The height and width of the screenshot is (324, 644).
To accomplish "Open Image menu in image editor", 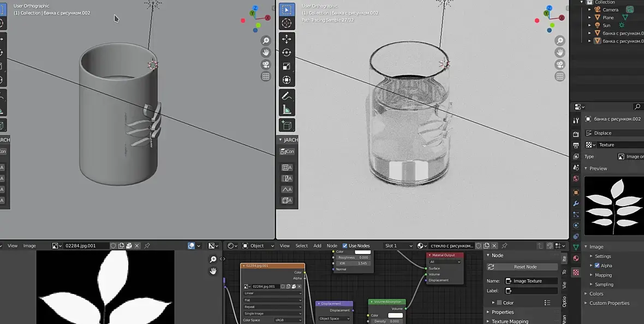I will point(29,246).
